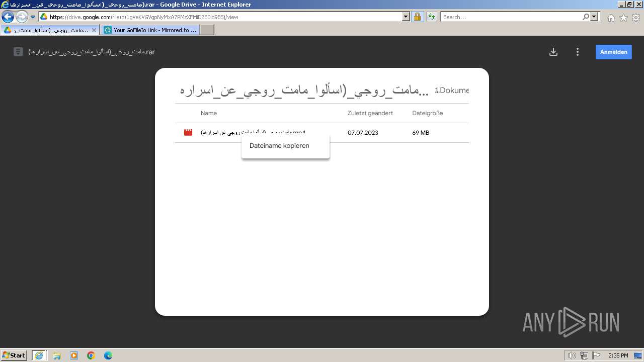
Task: Launch Edge from taskbar
Action: 108,355
